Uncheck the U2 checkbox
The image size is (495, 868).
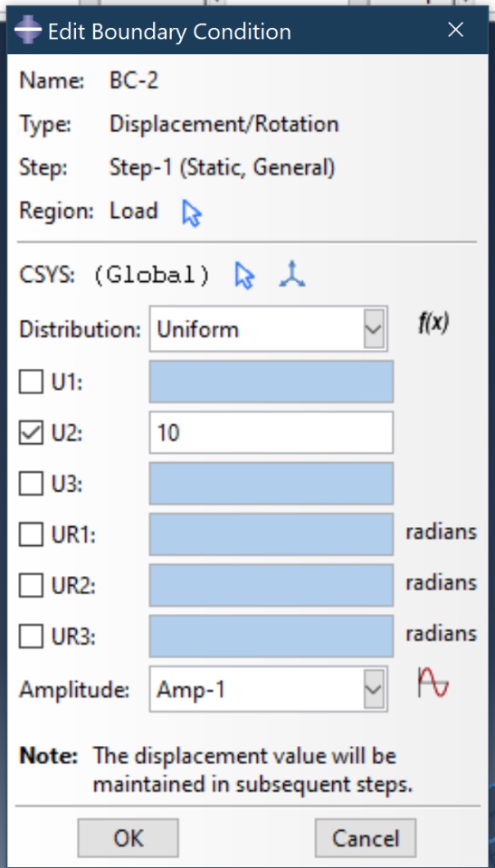click(x=31, y=433)
